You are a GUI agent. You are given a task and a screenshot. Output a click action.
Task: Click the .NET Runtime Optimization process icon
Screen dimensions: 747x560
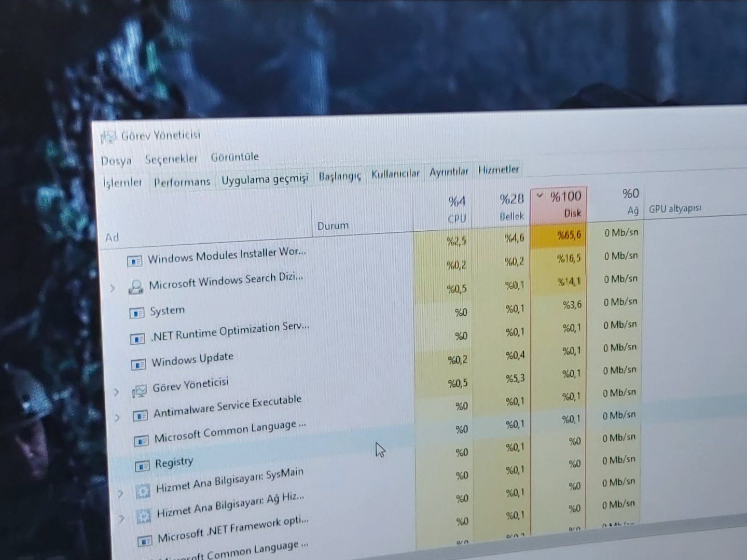pos(137,339)
